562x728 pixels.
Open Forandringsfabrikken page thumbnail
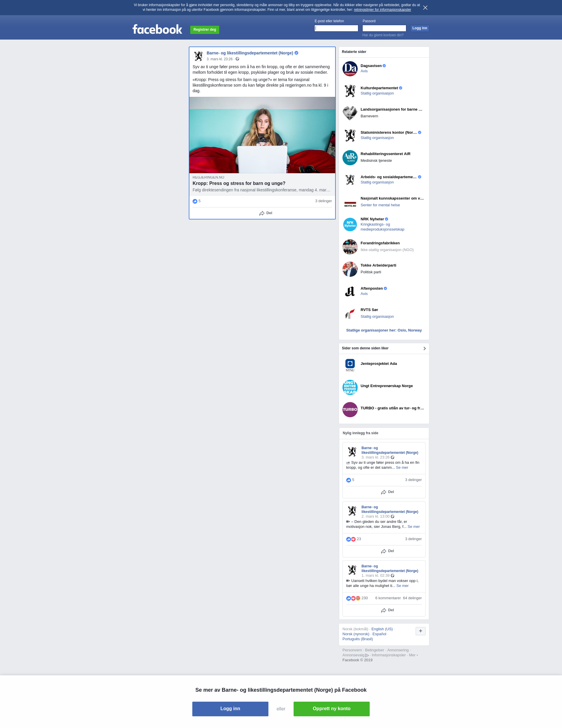[350, 247]
